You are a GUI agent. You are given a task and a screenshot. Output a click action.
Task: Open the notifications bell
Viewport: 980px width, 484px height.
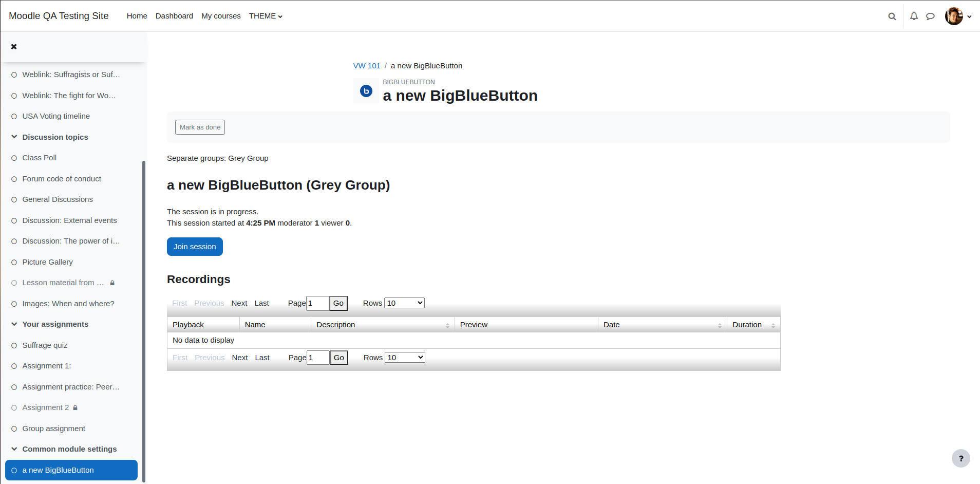coord(914,16)
